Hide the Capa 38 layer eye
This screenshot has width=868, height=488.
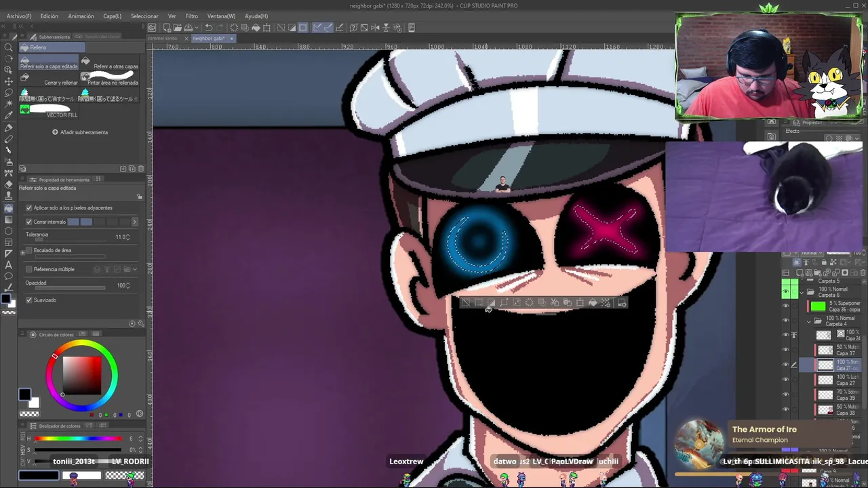point(786,409)
